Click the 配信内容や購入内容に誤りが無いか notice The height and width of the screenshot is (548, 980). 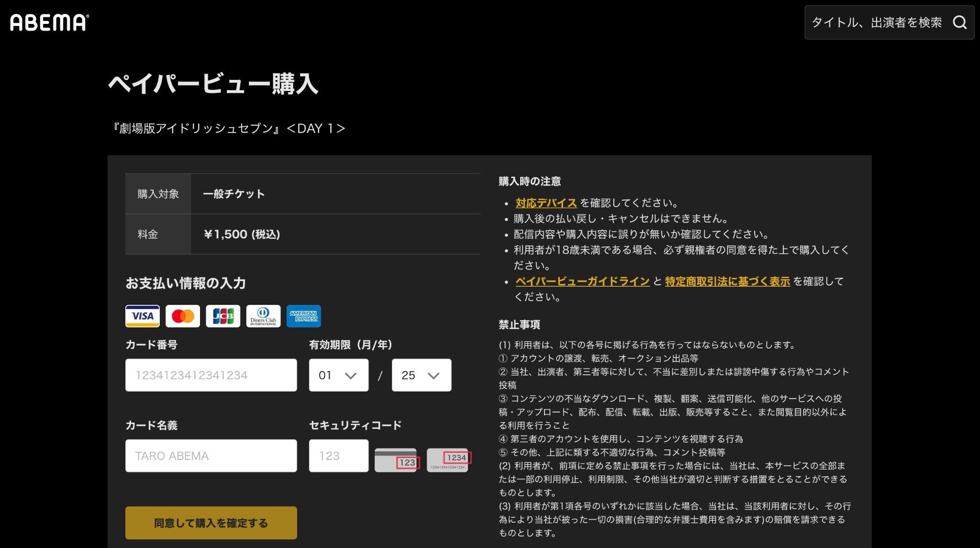coord(641,235)
